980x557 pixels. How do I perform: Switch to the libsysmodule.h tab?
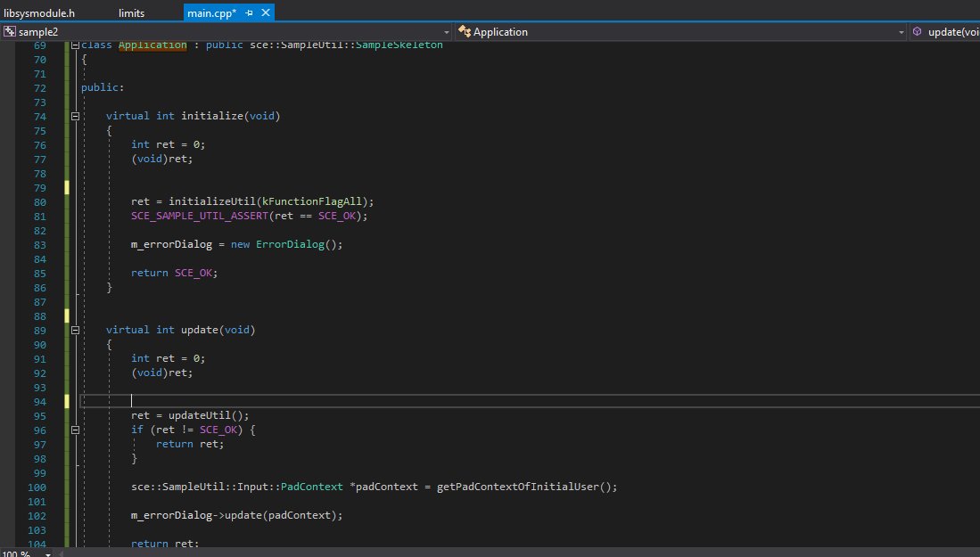pyautogui.click(x=39, y=12)
